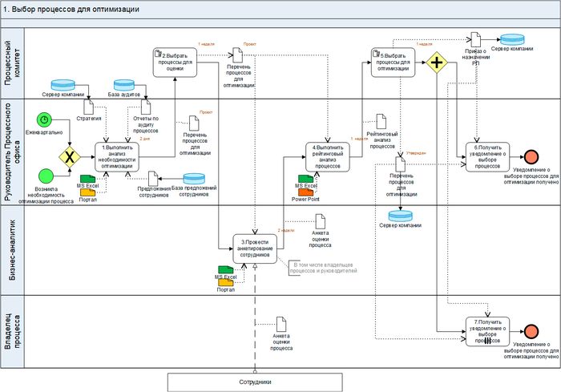Click the Приказ о назначении РП document
This screenshot has height=392, width=561.
(x=475, y=40)
